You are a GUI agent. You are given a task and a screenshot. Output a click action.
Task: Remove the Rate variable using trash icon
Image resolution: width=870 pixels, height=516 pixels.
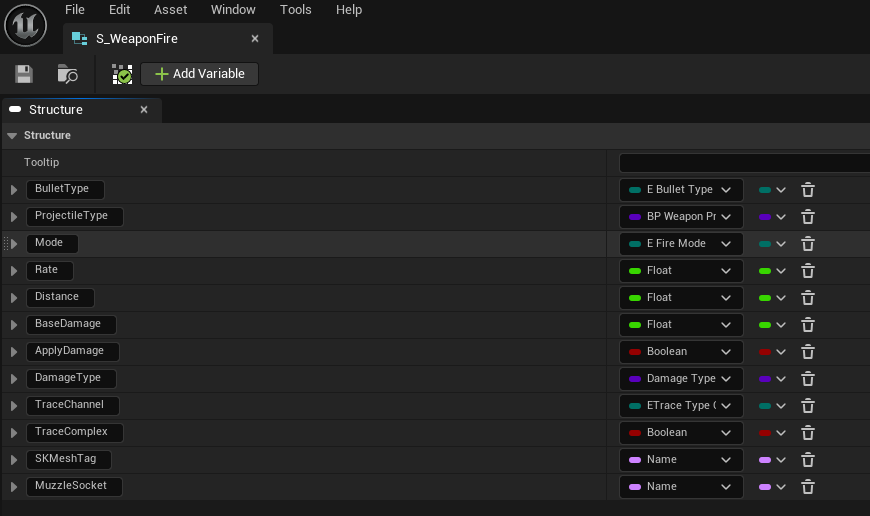(x=808, y=271)
